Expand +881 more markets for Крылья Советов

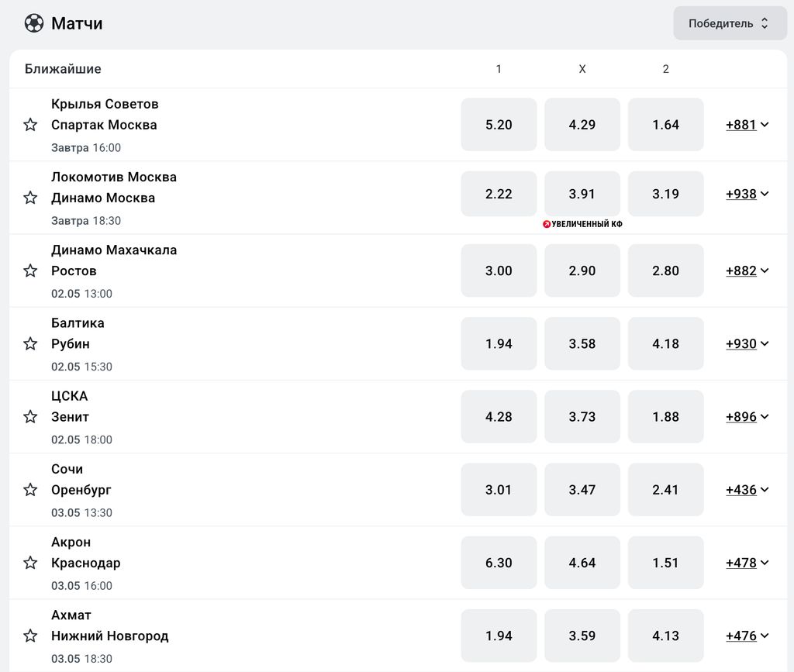pos(747,125)
